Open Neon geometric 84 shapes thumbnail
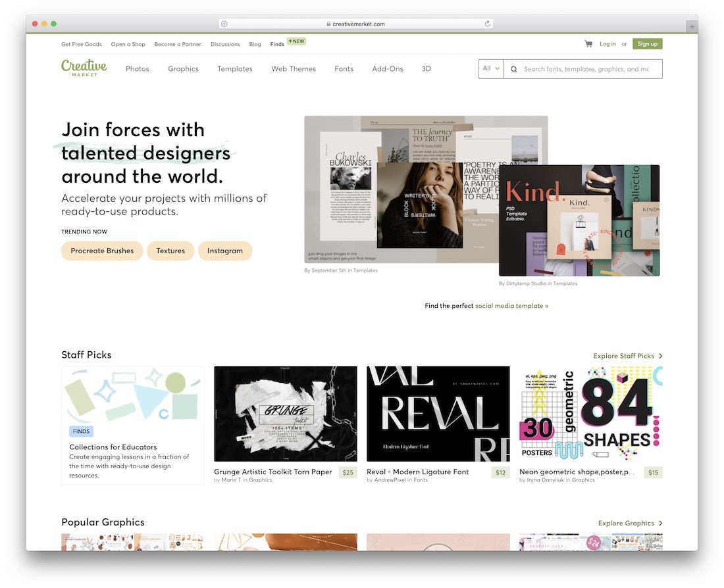 591,414
